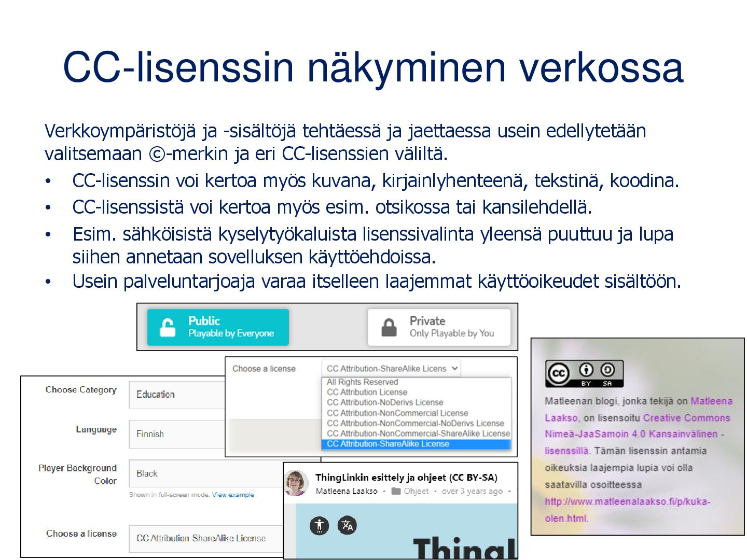Click the closed padlock icon on Private
Image resolution: width=747 pixels, height=560 pixels.
pyautogui.click(x=389, y=328)
